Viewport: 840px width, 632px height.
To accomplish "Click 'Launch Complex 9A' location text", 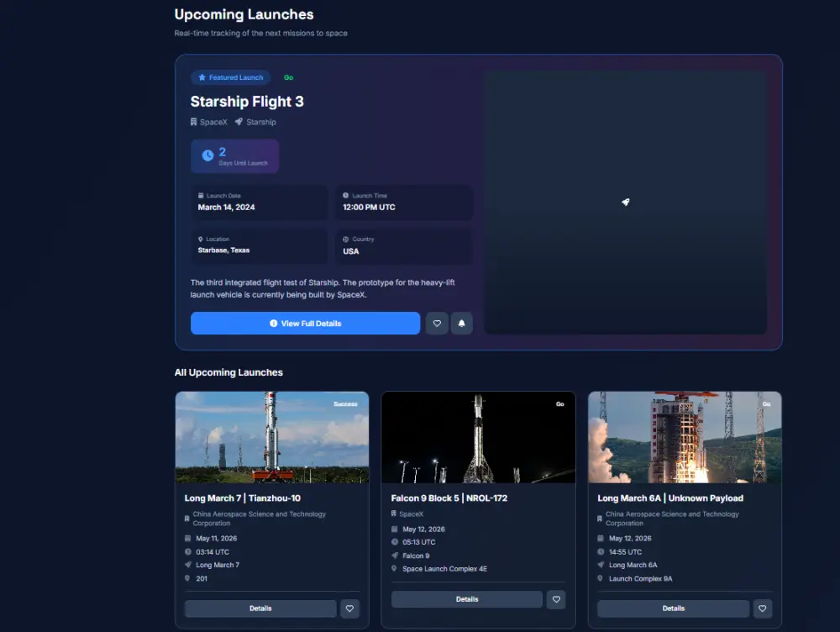I will 640,578.
